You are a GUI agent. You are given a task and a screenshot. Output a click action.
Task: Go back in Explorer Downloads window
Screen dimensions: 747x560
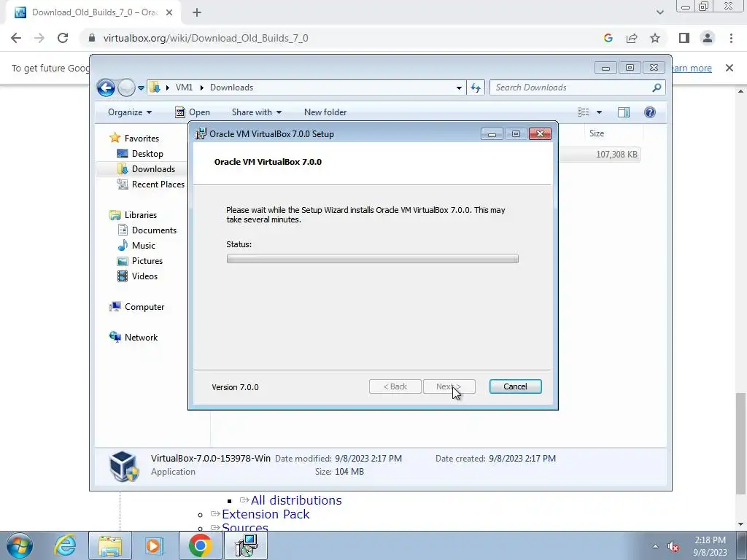pyautogui.click(x=106, y=87)
